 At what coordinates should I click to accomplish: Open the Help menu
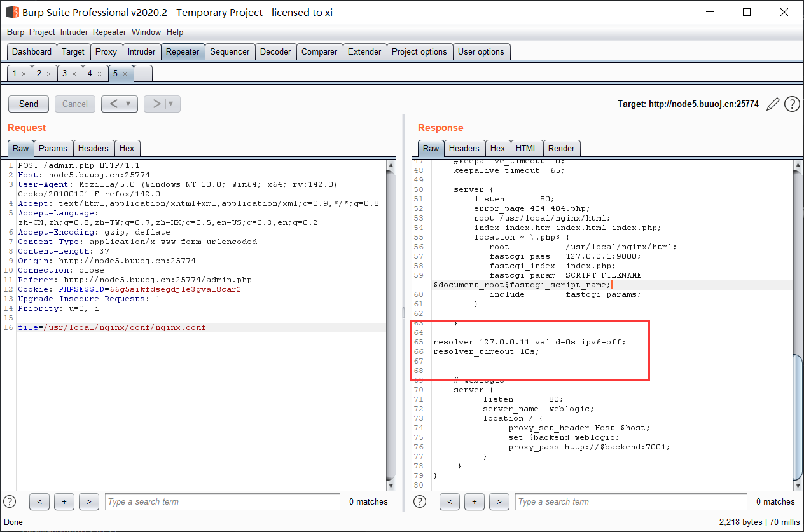point(175,32)
